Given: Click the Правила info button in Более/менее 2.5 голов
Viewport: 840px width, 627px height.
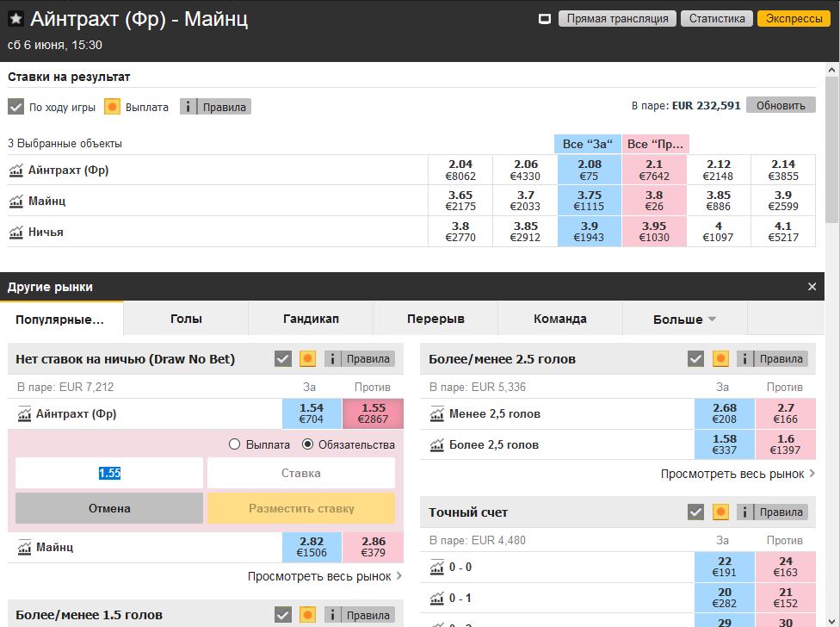Looking at the screenshot, I should coord(773,358).
